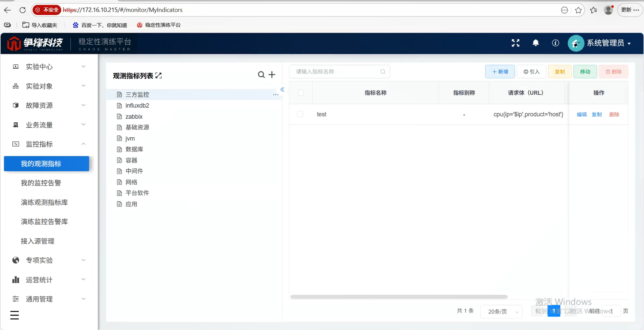Click the info circle icon in header

555,43
